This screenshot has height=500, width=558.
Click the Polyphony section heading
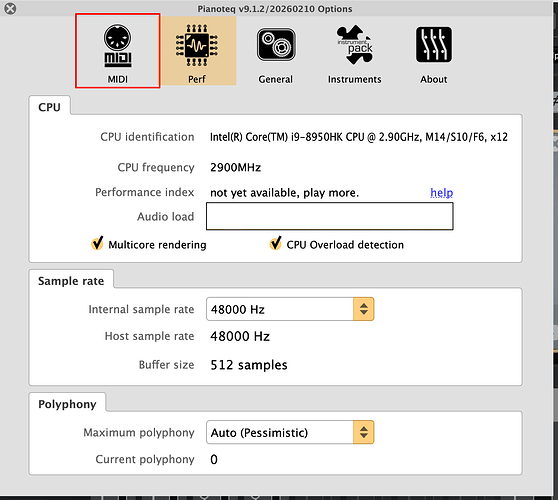[67, 404]
